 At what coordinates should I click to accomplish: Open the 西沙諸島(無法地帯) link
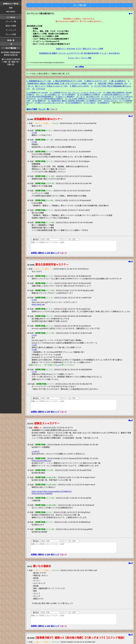pos(91,53)
